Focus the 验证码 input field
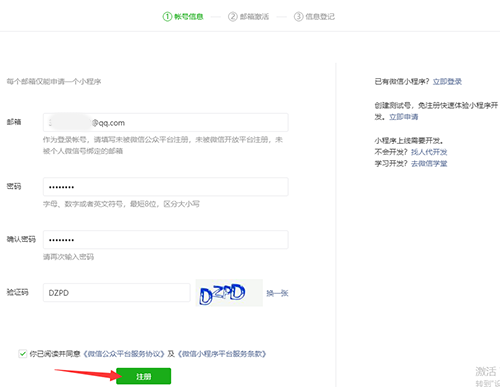Screen dimensions: 500x387 click(117, 293)
